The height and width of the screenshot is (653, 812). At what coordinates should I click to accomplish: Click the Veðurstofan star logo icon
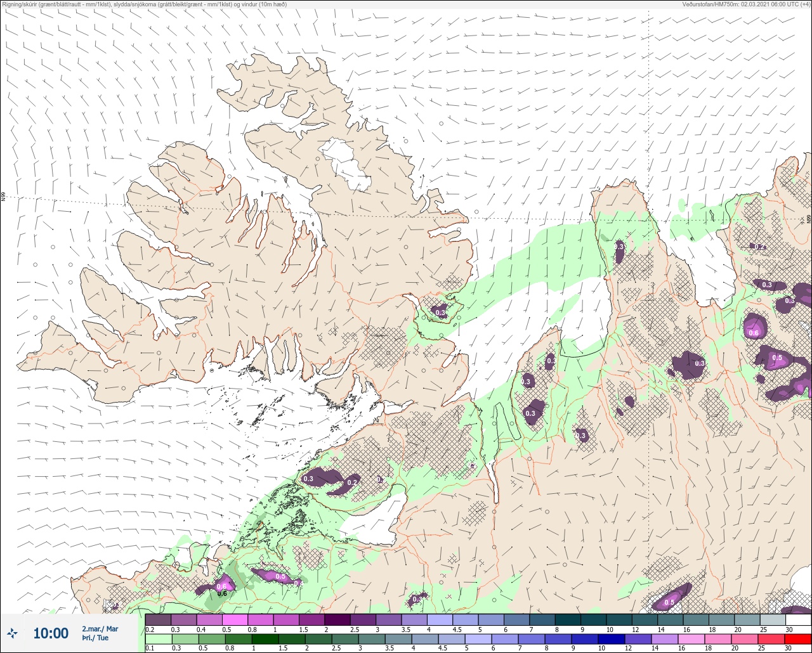12,633
